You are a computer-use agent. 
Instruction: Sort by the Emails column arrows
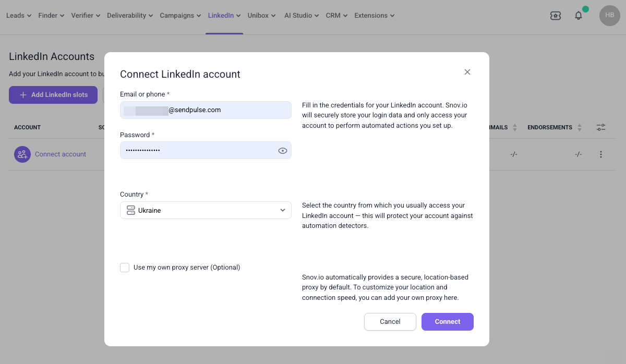(x=515, y=127)
